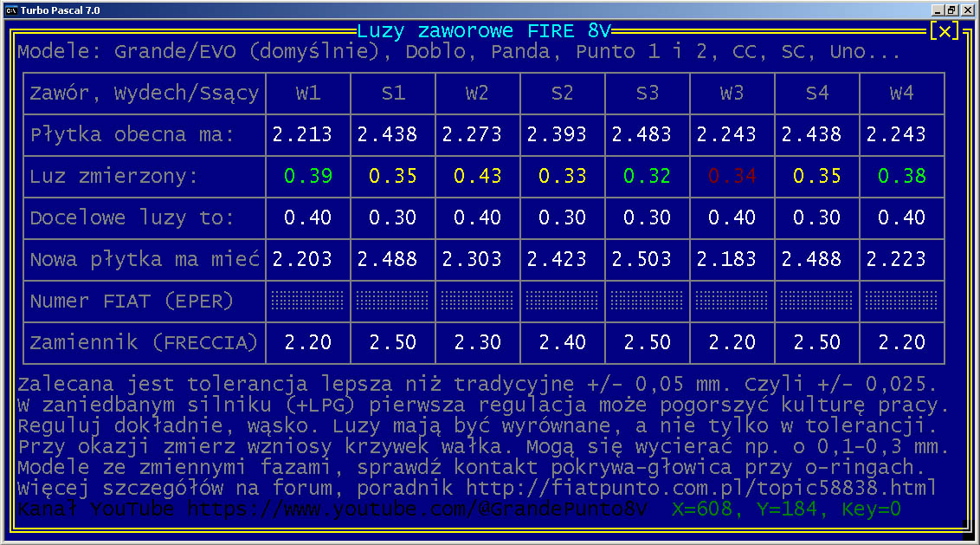The image size is (980, 545).
Task: Click the new shim value 2.183 for W3
Action: point(732,259)
